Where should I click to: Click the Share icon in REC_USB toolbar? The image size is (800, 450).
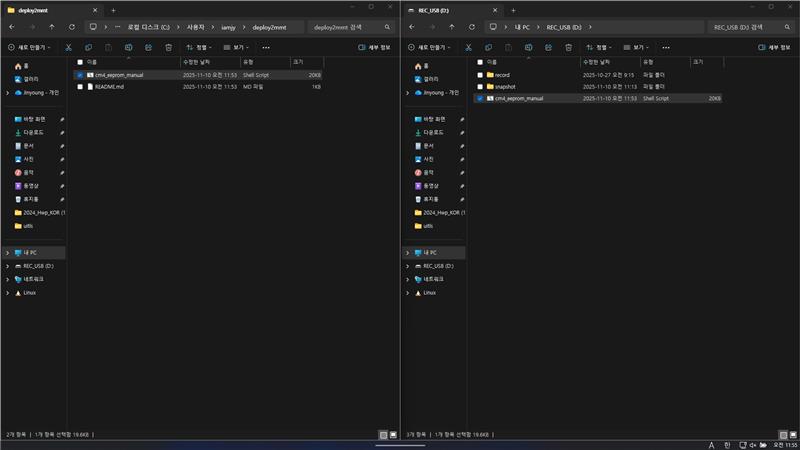point(548,47)
